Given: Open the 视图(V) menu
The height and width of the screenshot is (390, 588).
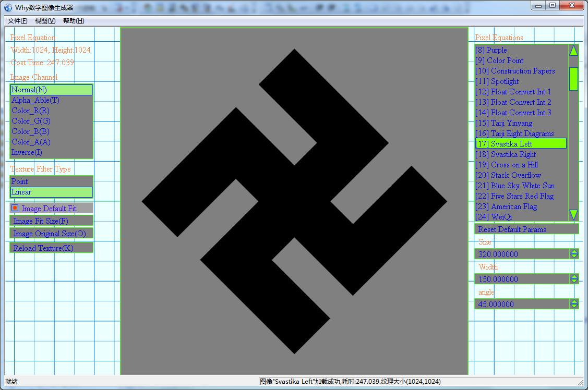Looking at the screenshot, I should coord(45,21).
